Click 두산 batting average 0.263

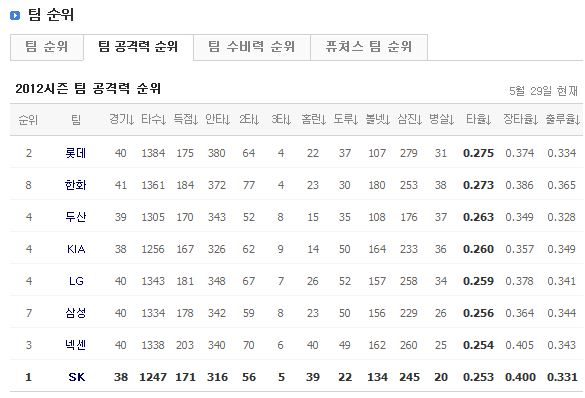point(478,217)
